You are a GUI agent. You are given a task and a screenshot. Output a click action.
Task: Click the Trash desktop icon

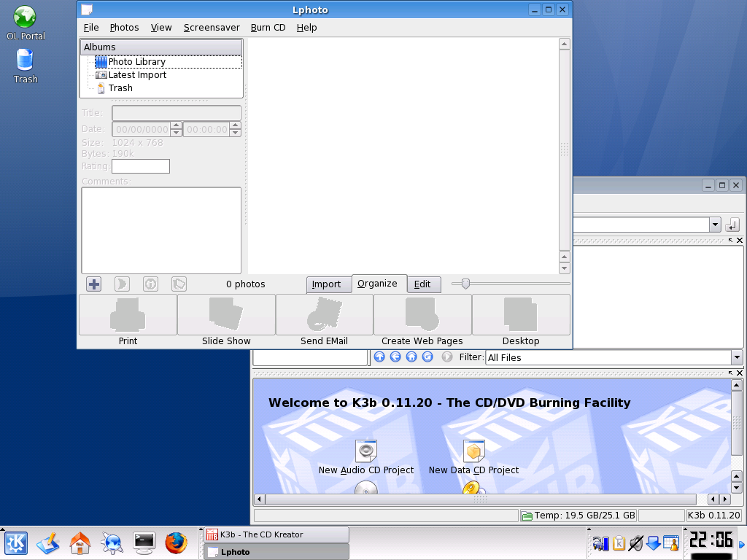[x=26, y=66]
